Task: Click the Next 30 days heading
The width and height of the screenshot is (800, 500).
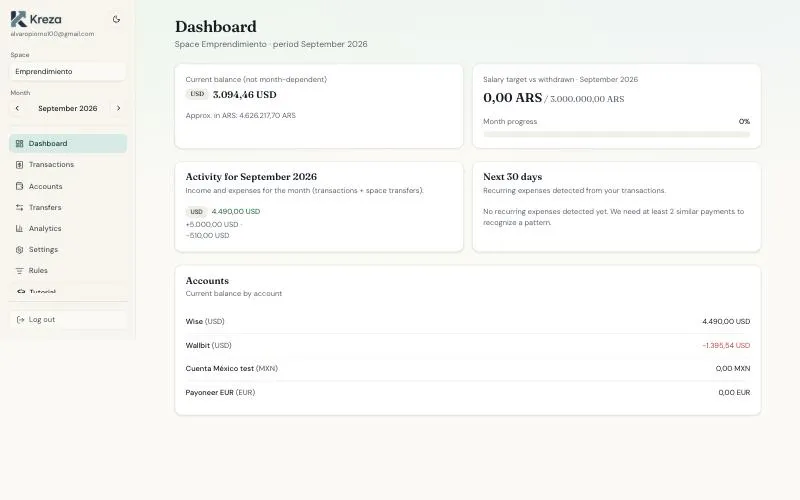Action: click(x=512, y=177)
